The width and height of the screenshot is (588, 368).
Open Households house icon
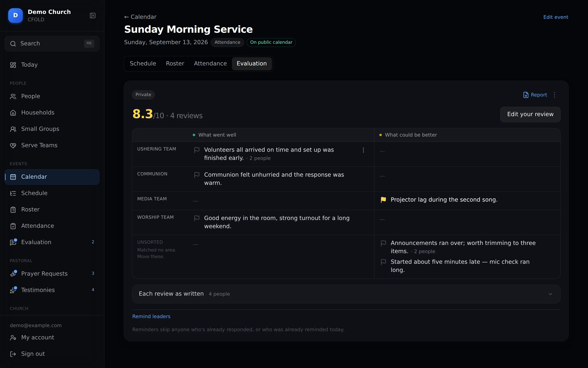point(13,113)
